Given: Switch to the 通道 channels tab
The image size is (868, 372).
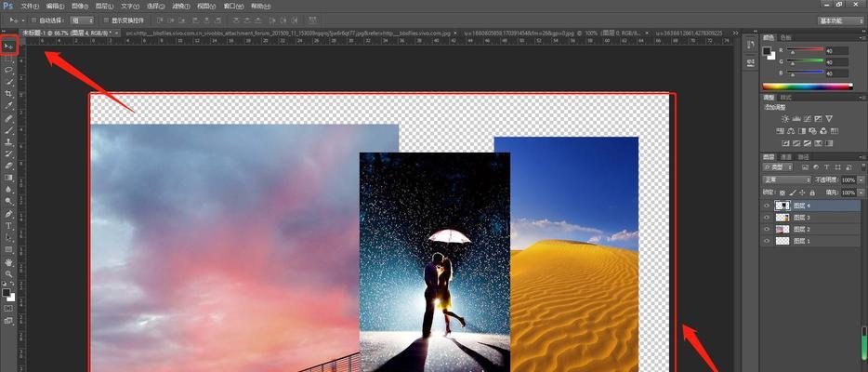Looking at the screenshot, I should click(x=786, y=157).
